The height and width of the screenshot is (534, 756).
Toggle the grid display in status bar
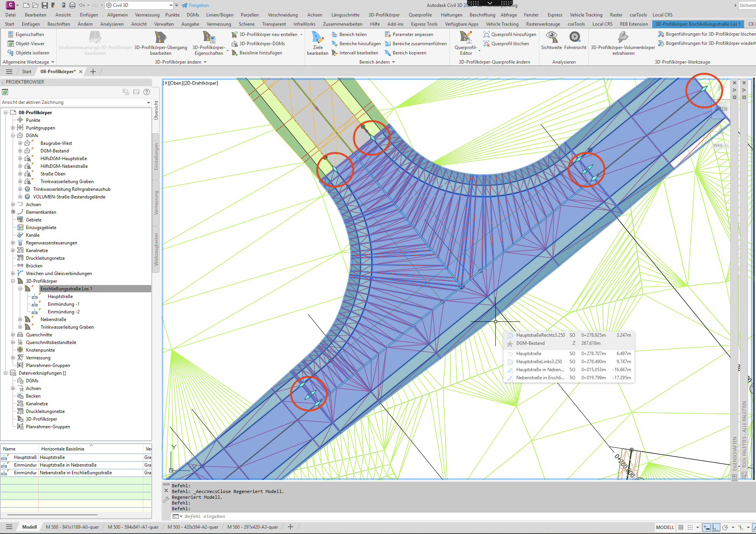pyautogui.click(x=681, y=527)
